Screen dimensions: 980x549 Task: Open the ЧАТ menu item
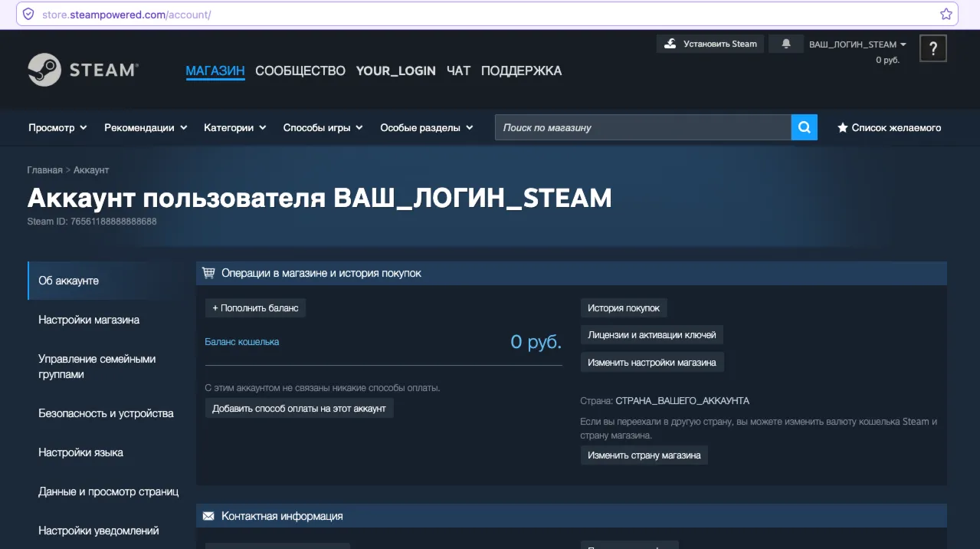(458, 71)
